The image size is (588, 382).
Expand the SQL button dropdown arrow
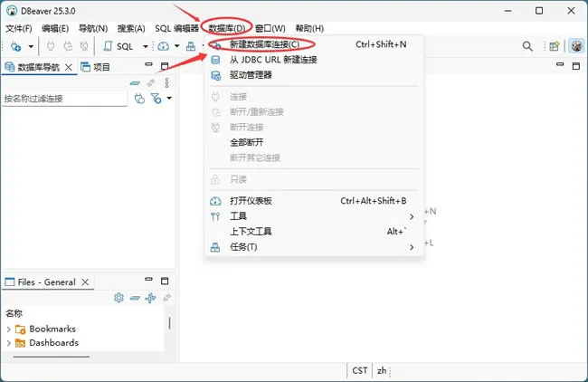pos(146,46)
